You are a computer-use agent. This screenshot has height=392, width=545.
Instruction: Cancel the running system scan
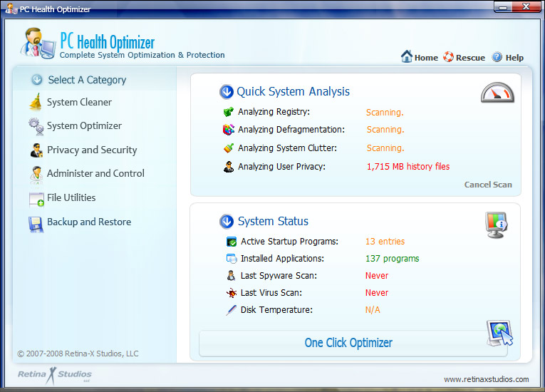click(x=488, y=185)
